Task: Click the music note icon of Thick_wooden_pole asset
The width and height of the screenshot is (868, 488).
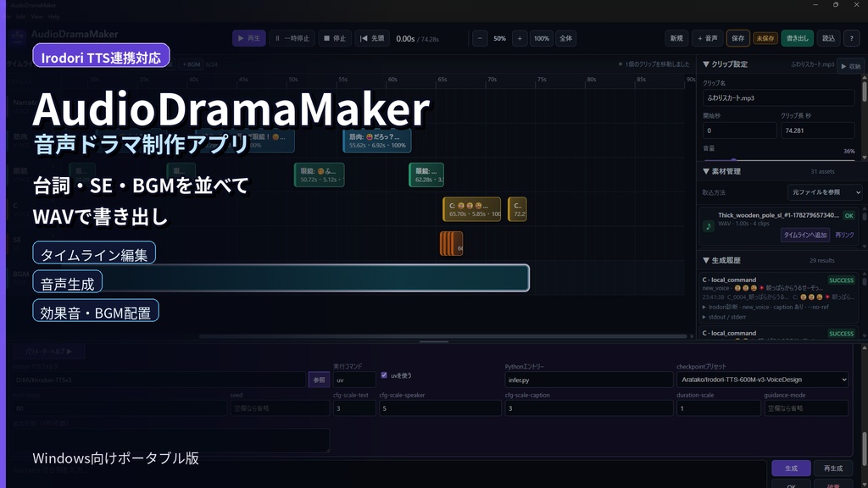Action: tap(708, 225)
